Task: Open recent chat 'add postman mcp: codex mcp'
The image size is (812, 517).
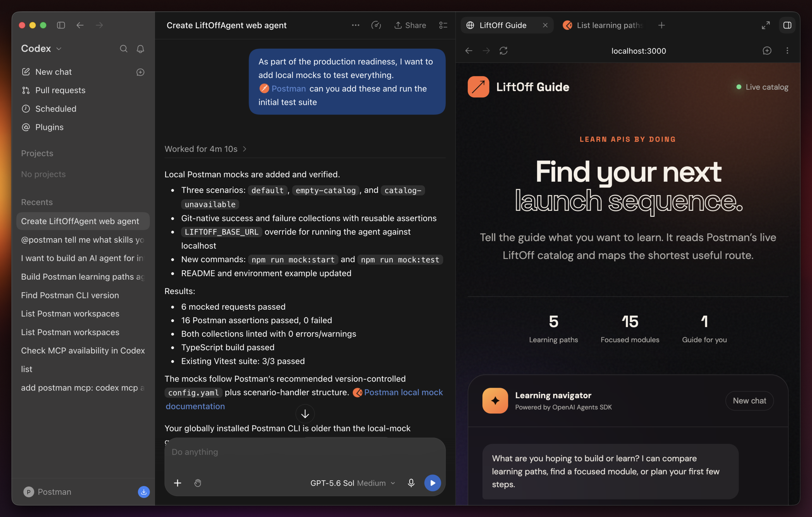Action: point(83,388)
